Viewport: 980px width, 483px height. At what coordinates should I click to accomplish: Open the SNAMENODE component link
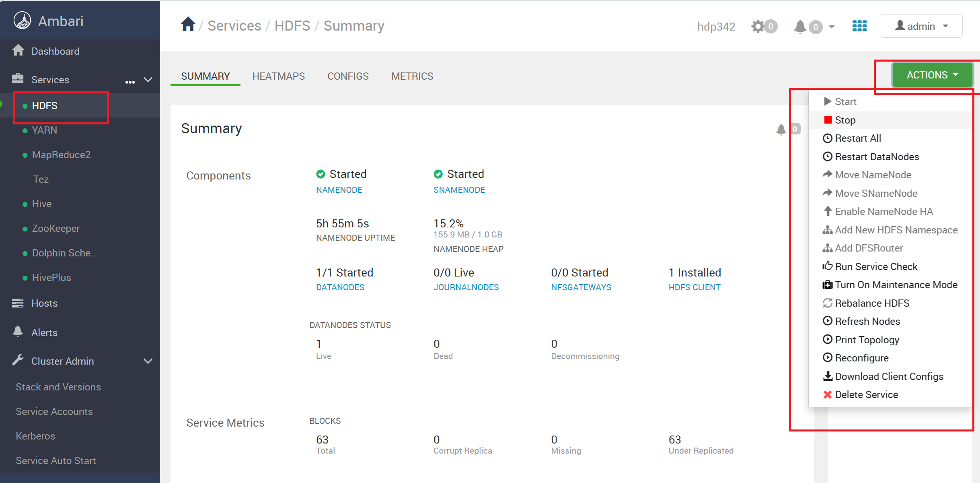[459, 190]
